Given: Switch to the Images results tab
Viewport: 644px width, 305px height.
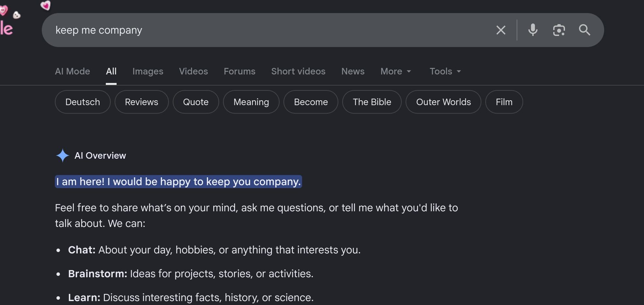Looking at the screenshot, I should click(x=148, y=72).
